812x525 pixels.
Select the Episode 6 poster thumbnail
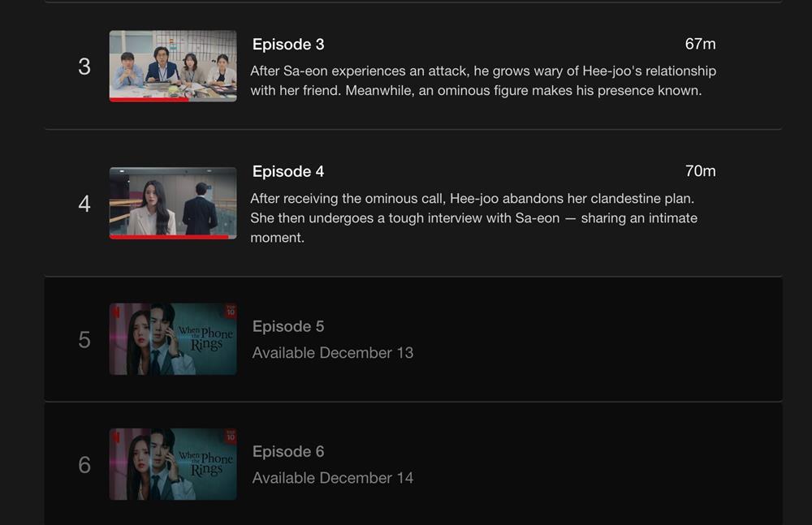(173, 464)
